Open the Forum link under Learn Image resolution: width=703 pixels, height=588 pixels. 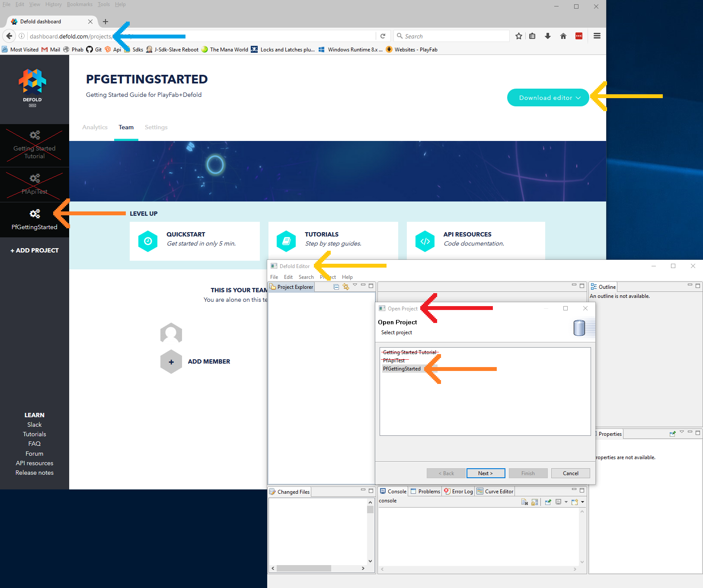coord(35,454)
